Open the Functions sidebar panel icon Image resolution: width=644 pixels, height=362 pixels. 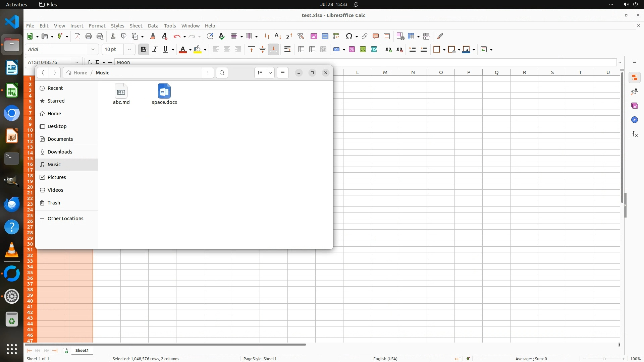[634, 134]
